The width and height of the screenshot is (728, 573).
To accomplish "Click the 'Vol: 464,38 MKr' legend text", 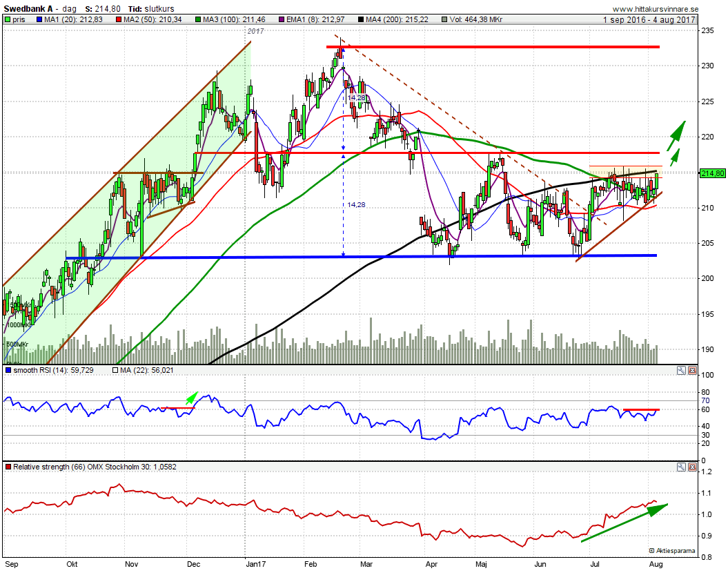I will coord(476,19).
